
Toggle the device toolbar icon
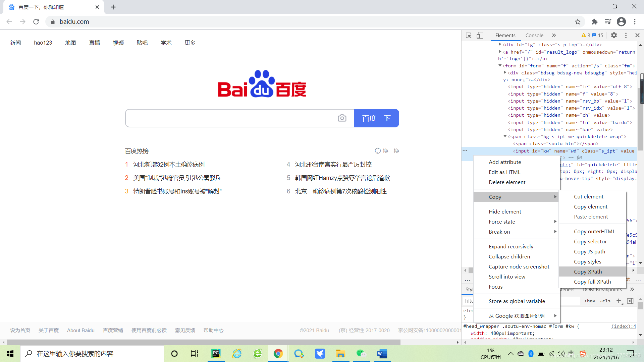coord(480,35)
